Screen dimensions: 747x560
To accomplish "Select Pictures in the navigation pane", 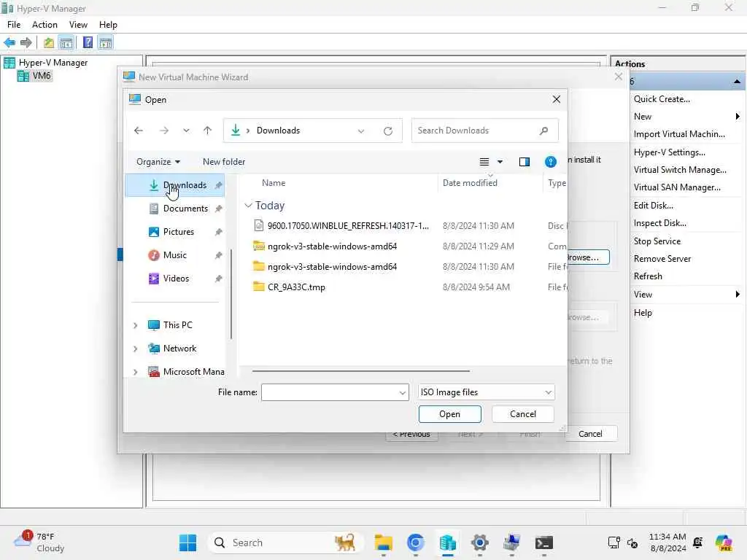I will (x=175, y=232).
